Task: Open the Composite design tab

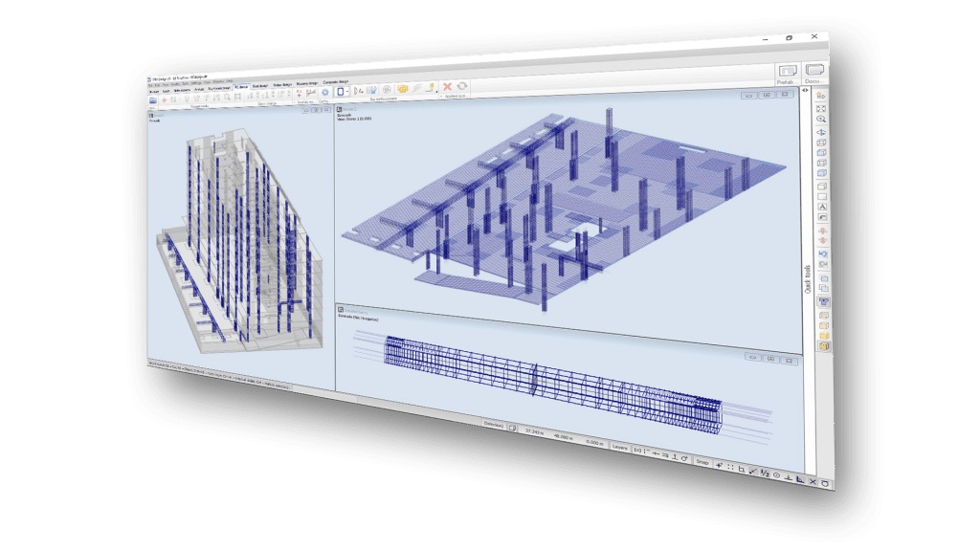Action: click(336, 82)
